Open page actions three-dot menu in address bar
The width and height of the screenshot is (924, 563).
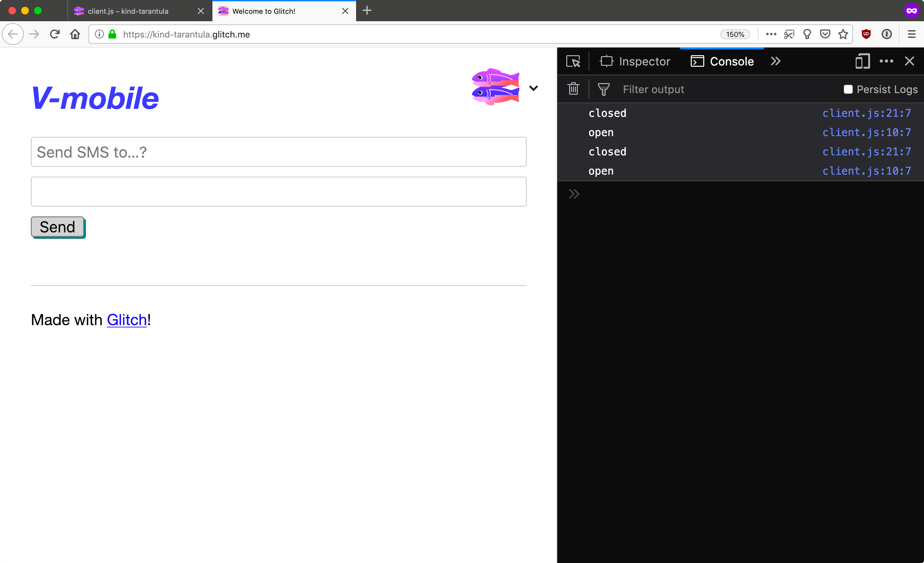point(771,34)
